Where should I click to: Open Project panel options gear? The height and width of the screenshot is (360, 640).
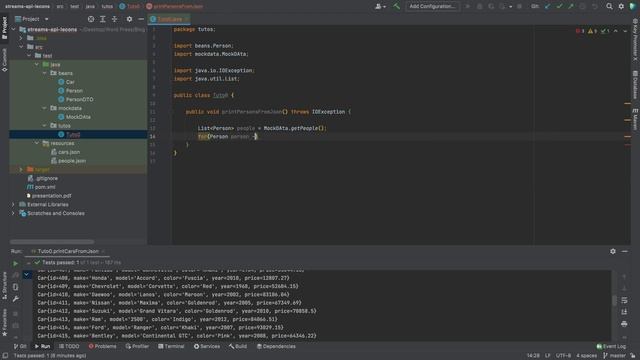click(x=129, y=19)
